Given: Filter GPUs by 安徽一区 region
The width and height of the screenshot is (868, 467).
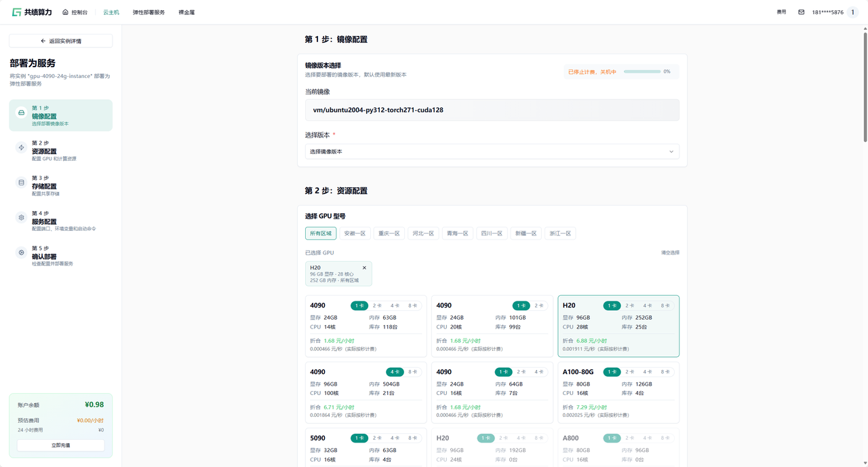Looking at the screenshot, I should pyautogui.click(x=355, y=233).
